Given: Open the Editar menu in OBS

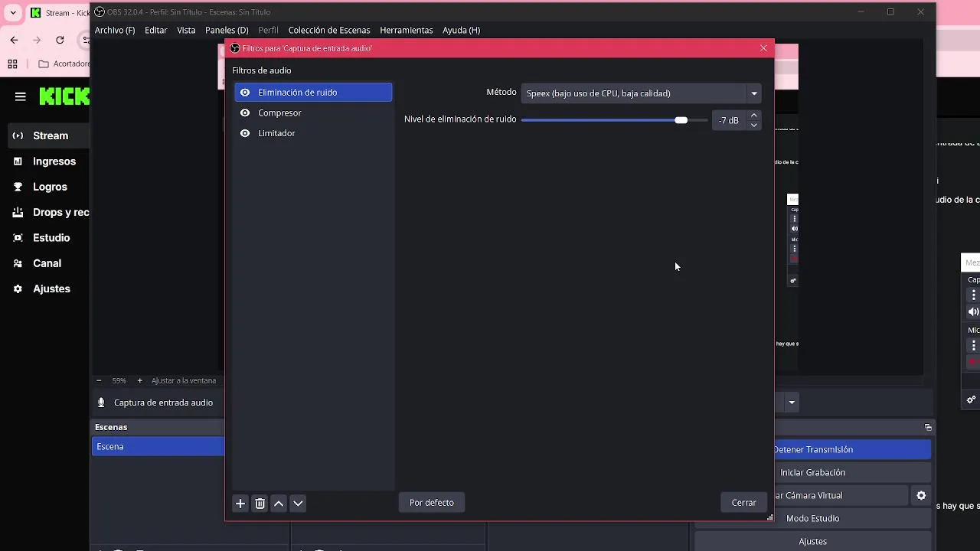Looking at the screenshot, I should 156,30.
